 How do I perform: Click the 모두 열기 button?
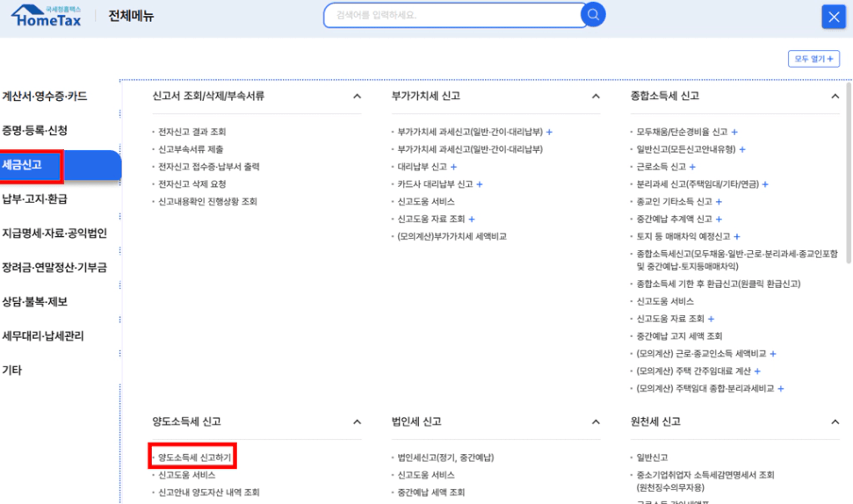tap(813, 59)
